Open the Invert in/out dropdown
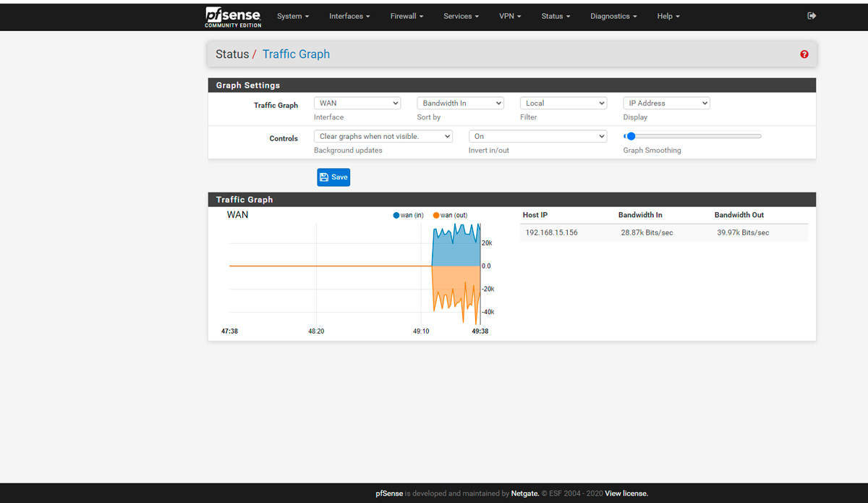This screenshot has height=503, width=868. tap(537, 136)
